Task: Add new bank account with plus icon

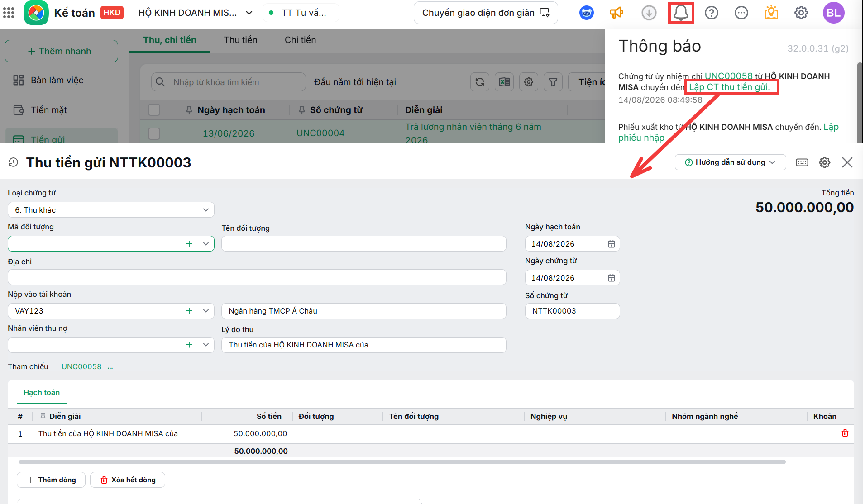Action: pos(189,311)
